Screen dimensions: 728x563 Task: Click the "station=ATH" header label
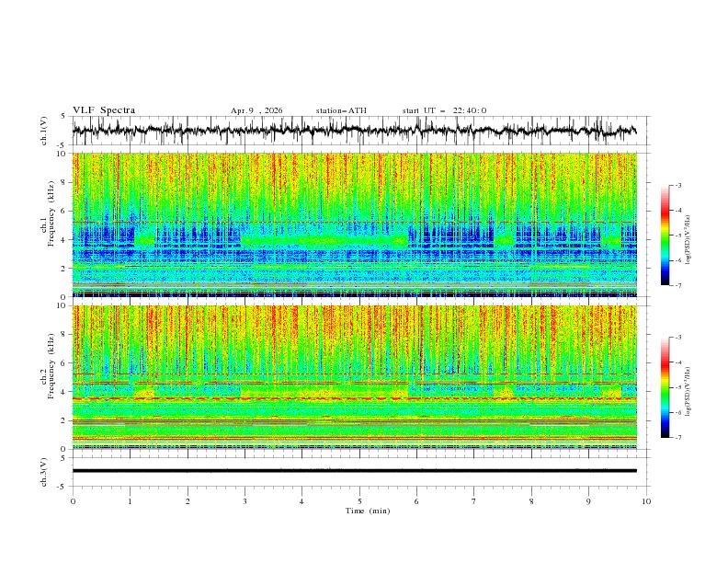[x=341, y=110]
